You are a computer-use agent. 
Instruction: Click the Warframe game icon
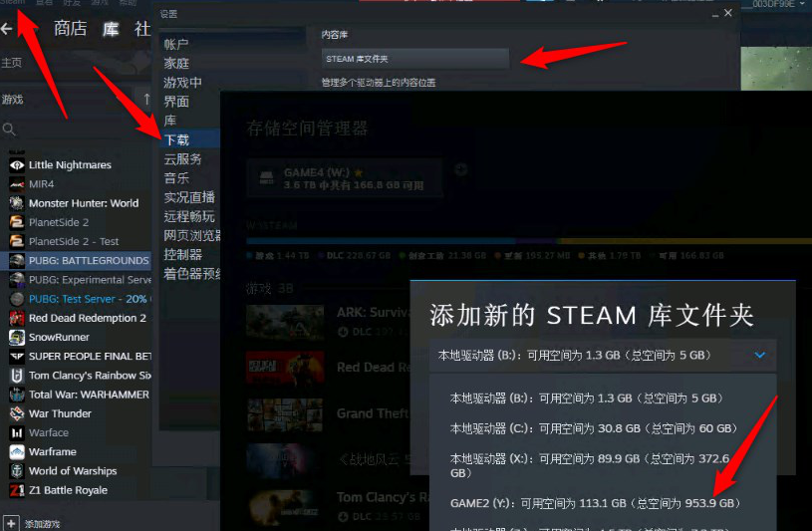pos(17,452)
